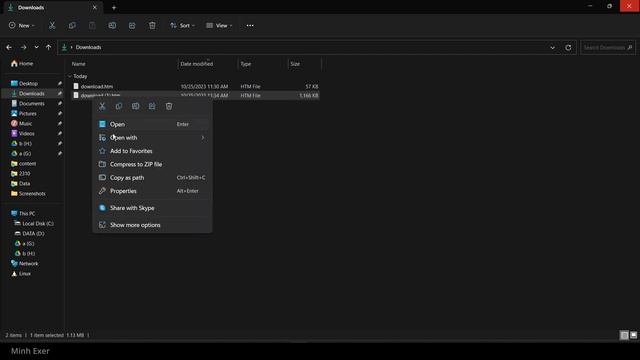This screenshot has height=360, width=640.
Task: Open a new tab with the plus button
Action: tap(114, 7)
